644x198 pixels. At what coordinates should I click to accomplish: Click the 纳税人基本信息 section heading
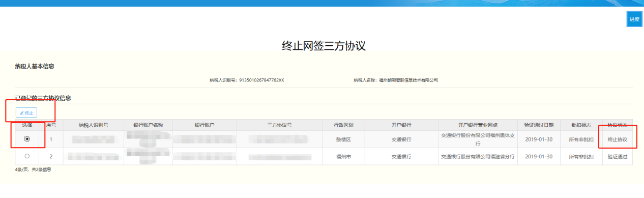[x=35, y=66]
